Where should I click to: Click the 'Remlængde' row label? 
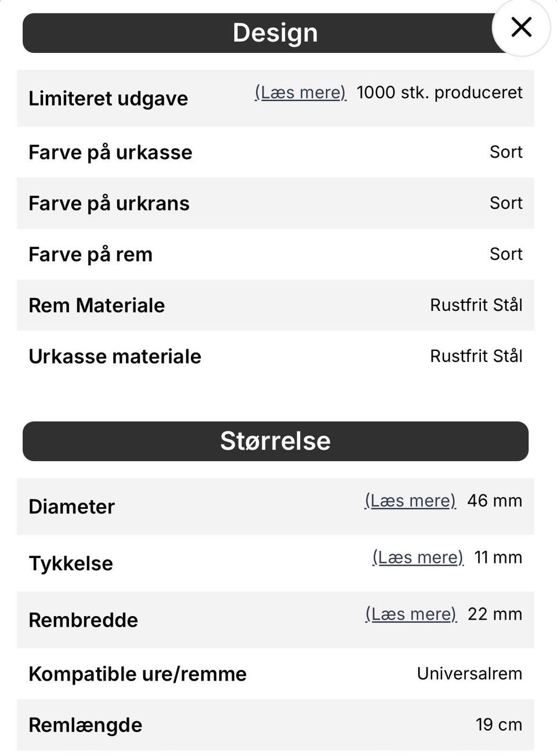pos(85,725)
